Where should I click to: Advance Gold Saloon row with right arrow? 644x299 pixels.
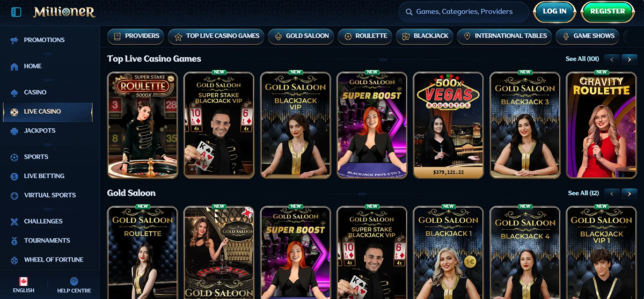click(x=630, y=193)
